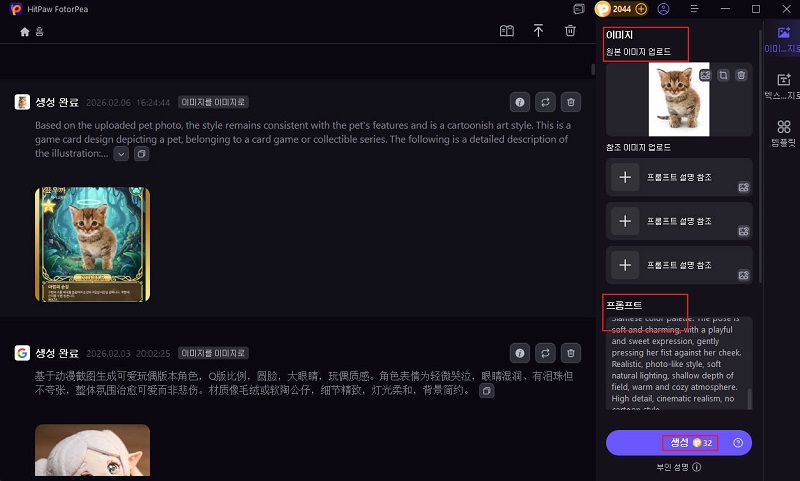
Task: Regenerate the 2026.02.03 result
Action: click(545, 353)
